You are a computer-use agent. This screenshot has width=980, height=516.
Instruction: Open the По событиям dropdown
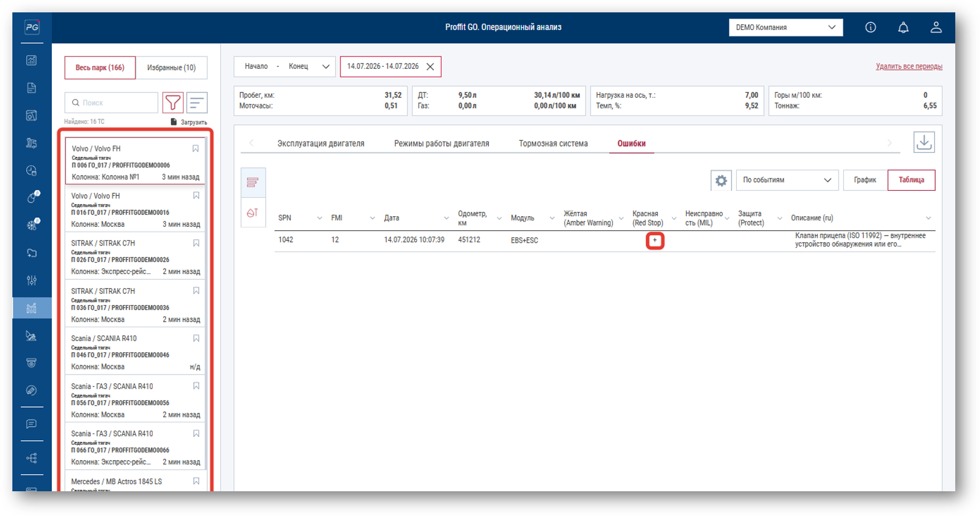[787, 180]
